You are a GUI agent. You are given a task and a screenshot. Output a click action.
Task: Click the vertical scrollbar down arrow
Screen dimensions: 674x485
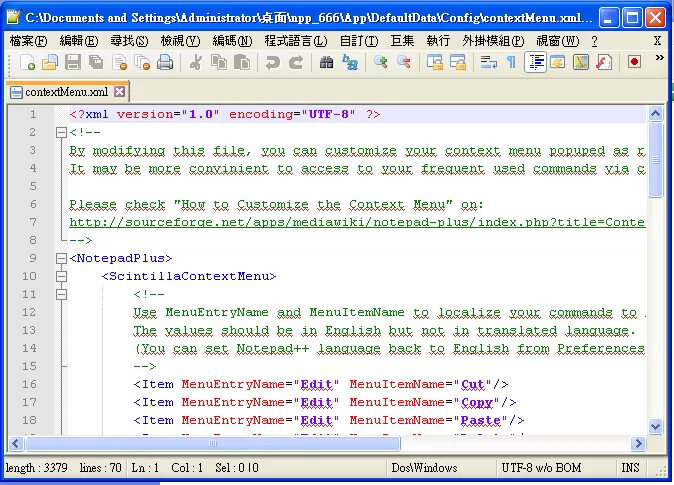[655, 427]
